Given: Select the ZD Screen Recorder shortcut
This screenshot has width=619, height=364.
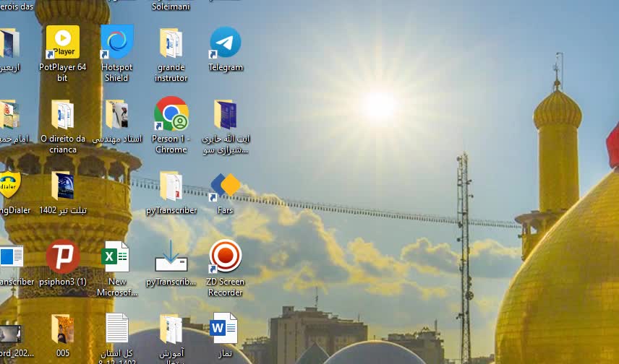Looking at the screenshot, I should (225, 256).
